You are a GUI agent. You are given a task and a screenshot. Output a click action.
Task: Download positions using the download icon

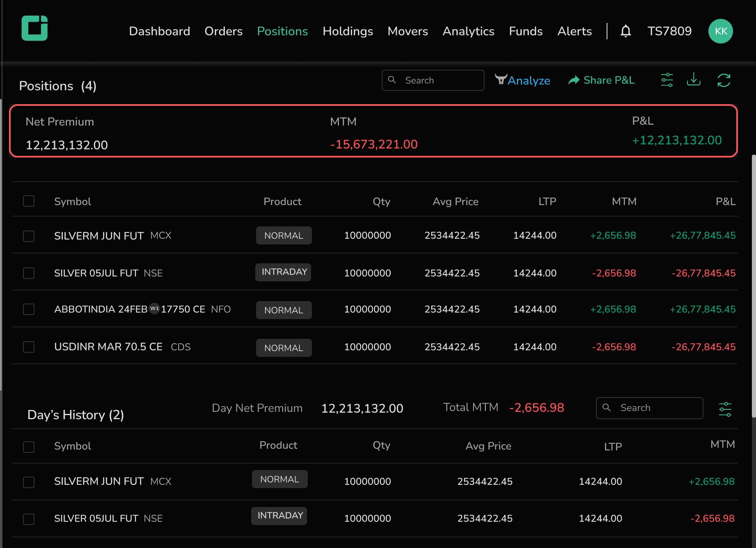point(694,80)
